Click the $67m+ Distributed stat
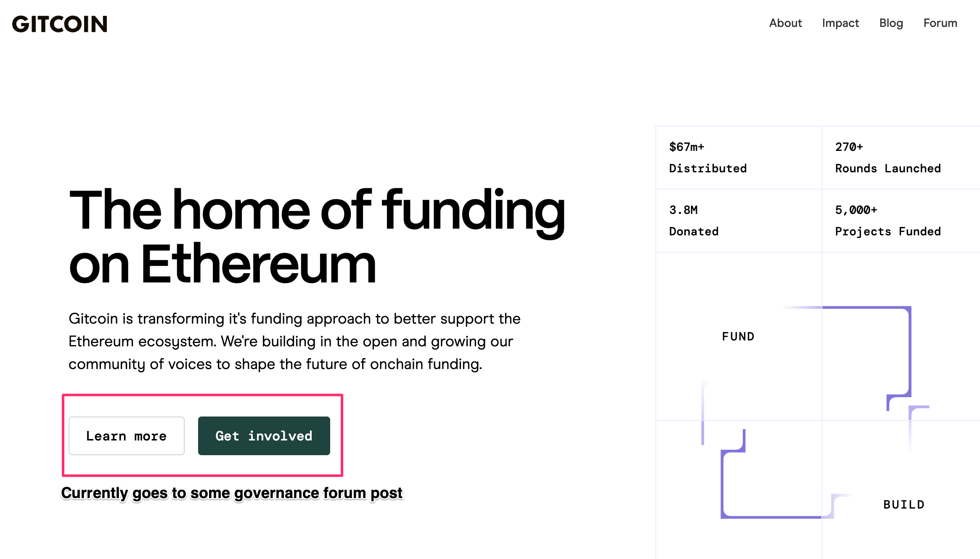 click(x=707, y=157)
